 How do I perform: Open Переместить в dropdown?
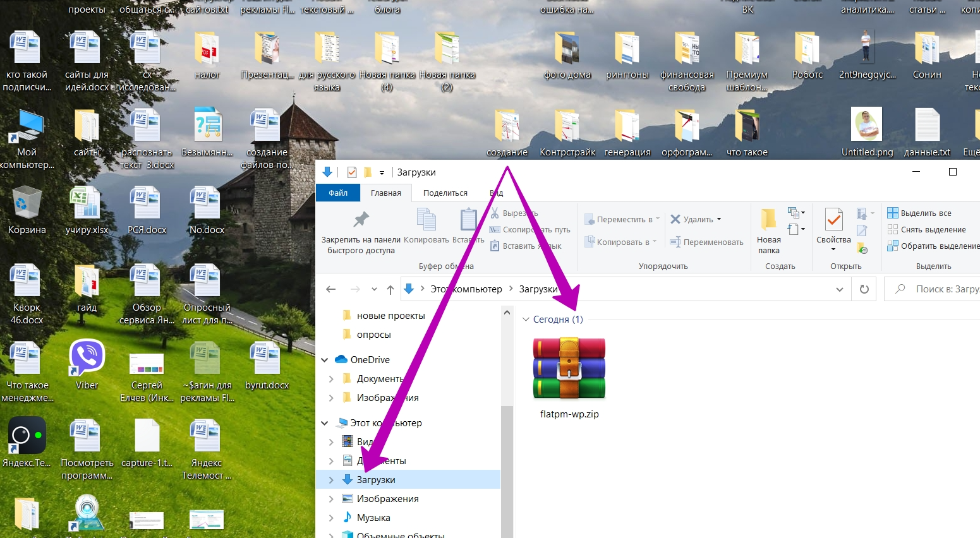[622, 219]
